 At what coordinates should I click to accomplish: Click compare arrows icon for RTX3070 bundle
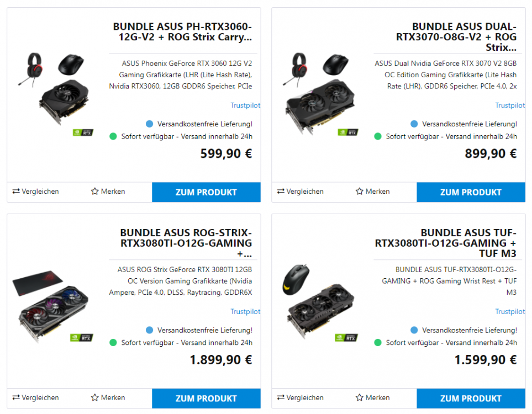281,192
